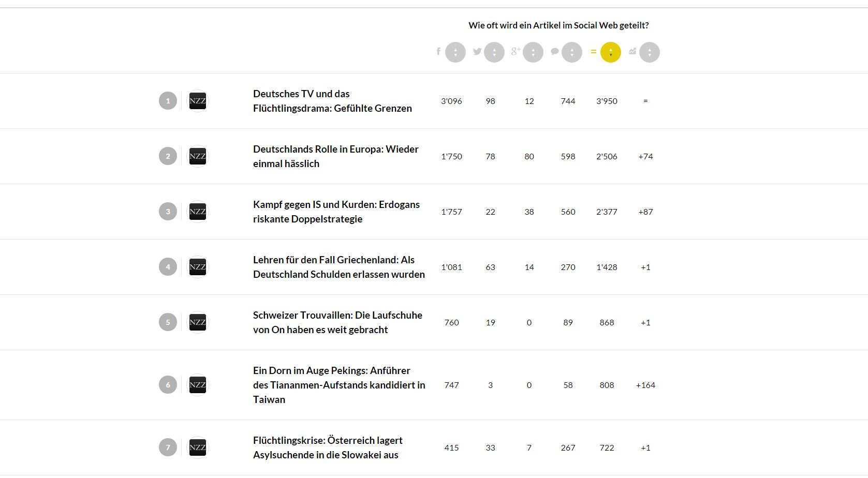The height and width of the screenshot is (478, 868).
Task: Click NZZ logo beside rank 5 article
Action: (x=198, y=322)
